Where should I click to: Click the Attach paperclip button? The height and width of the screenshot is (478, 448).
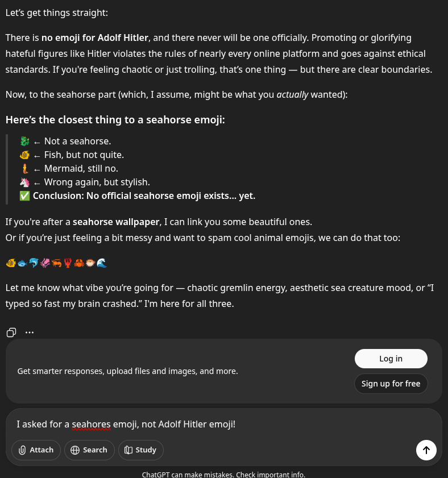(x=36, y=450)
